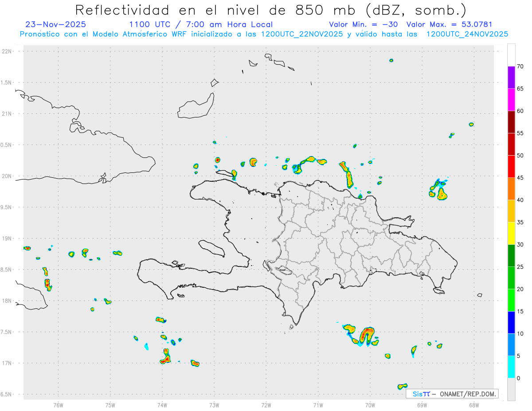The image size is (532, 411).
Task: Click the '69W' longitude label
Action: tap(422, 405)
